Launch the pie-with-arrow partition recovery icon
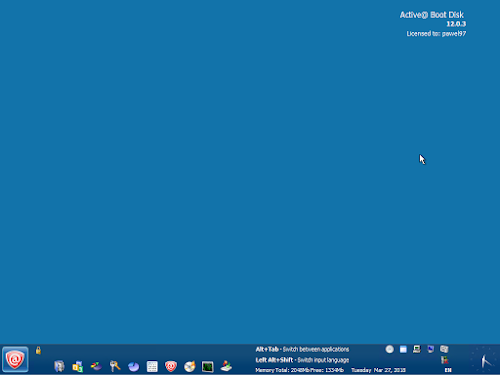 tap(96, 366)
